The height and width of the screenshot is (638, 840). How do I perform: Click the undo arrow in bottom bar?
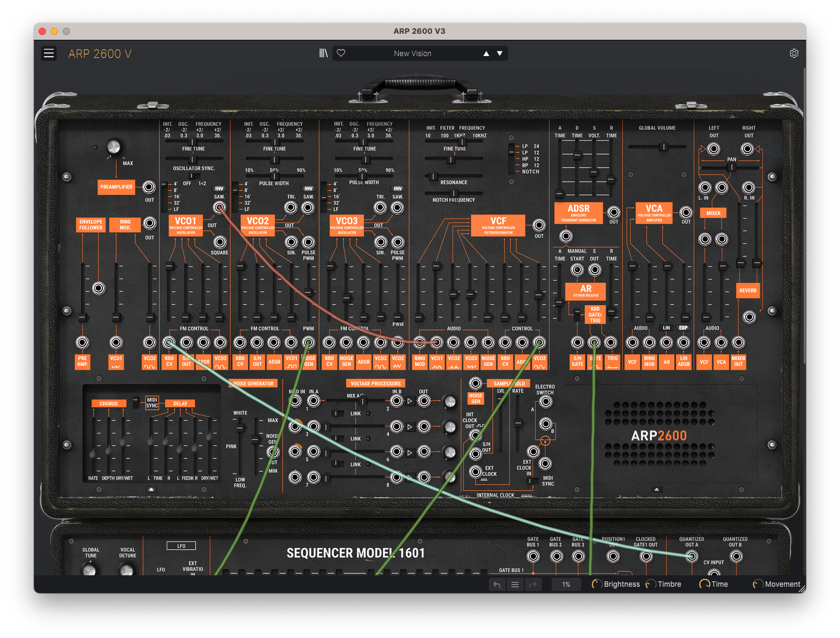tap(497, 584)
